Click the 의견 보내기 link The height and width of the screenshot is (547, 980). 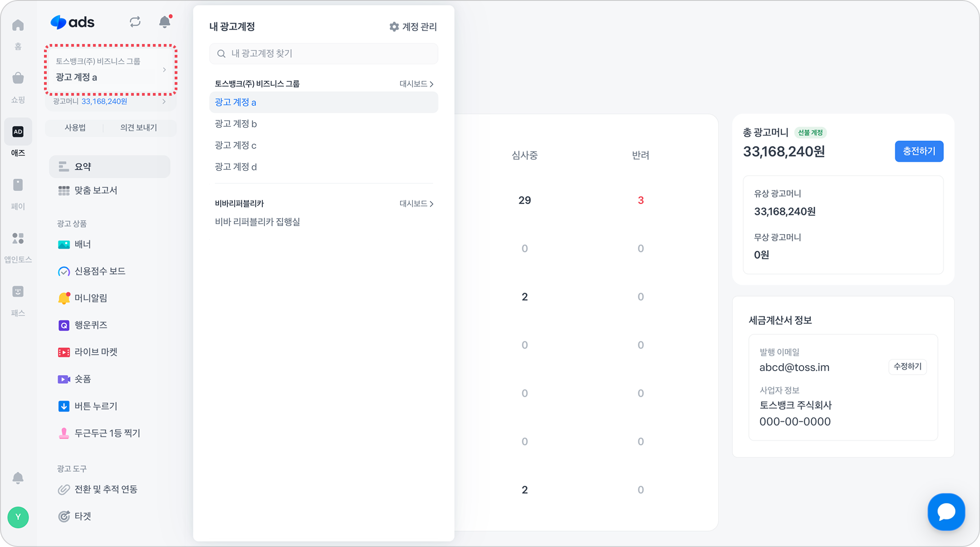click(x=138, y=128)
